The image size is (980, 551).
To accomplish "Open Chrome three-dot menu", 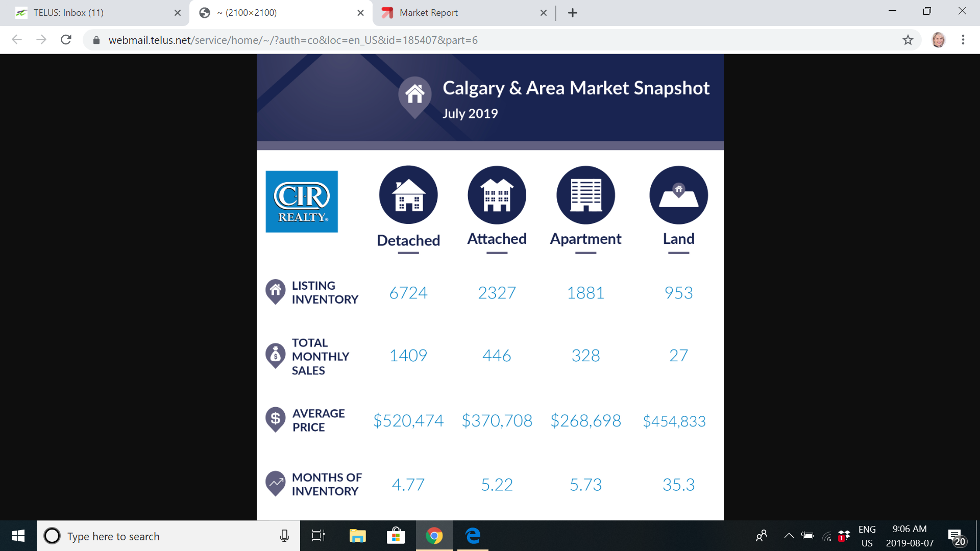I will pyautogui.click(x=963, y=40).
